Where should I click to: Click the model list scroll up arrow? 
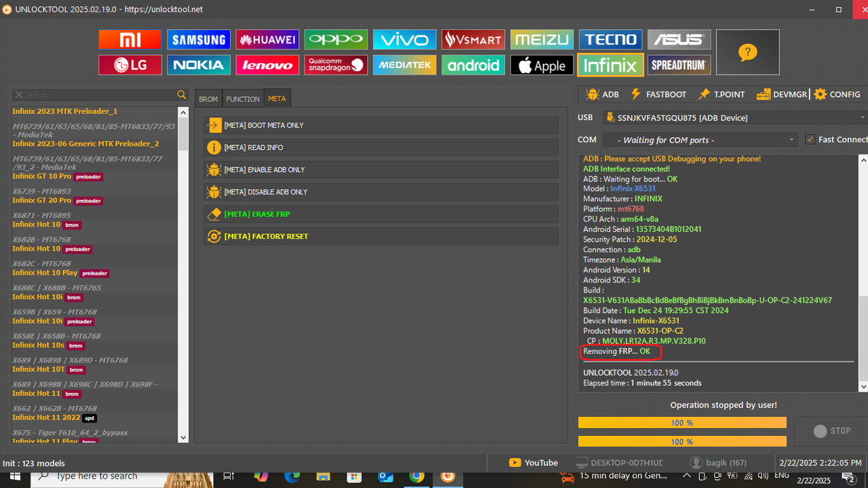[183, 112]
